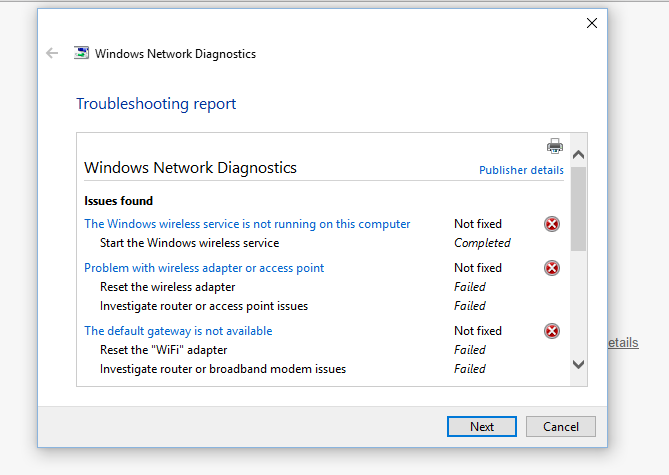Click the back arrow in dialog header

(52, 53)
